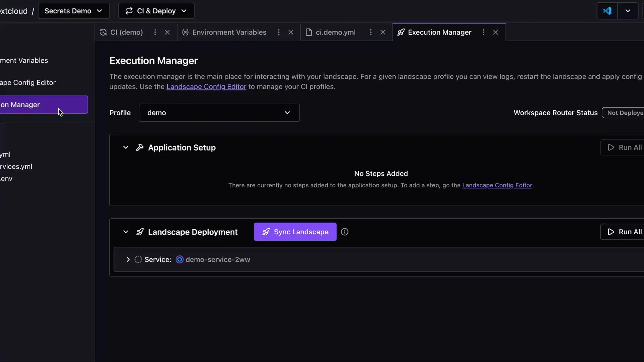The height and width of the screenshot is (362, 644).
Task: Click info icon beside Sync Landscape
Action: 344,232
